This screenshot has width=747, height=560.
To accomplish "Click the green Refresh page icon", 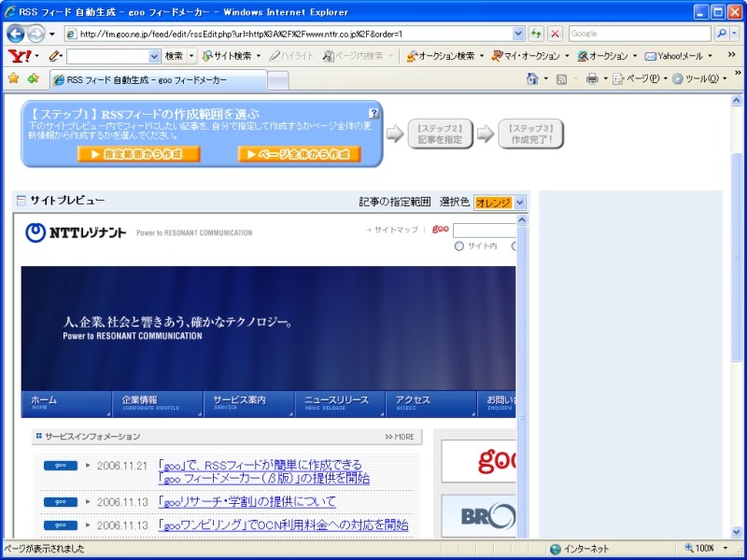I will point(536,34).
